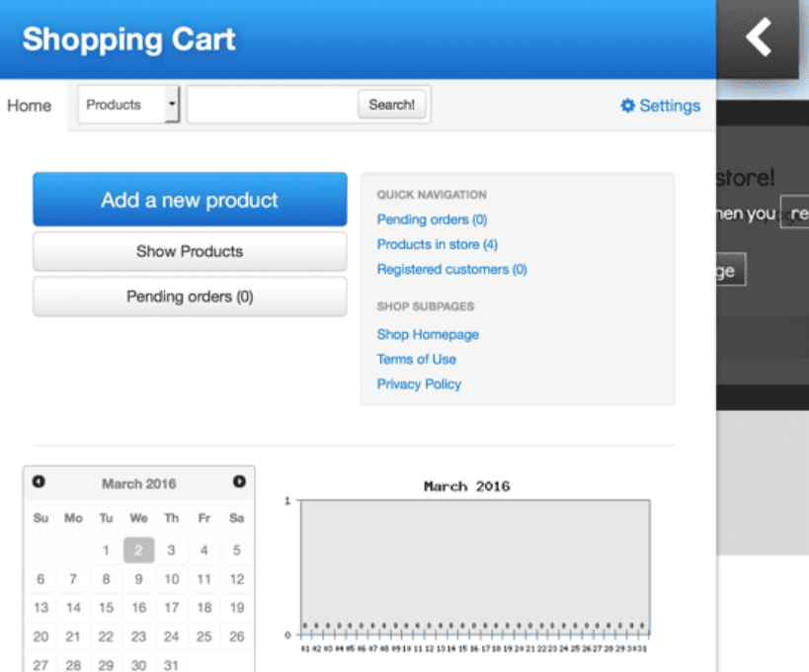The height and width of the screenshot is (672, 809).
Task: Select March 2 highlighted in calendar
Action: (x=139, y=550)
